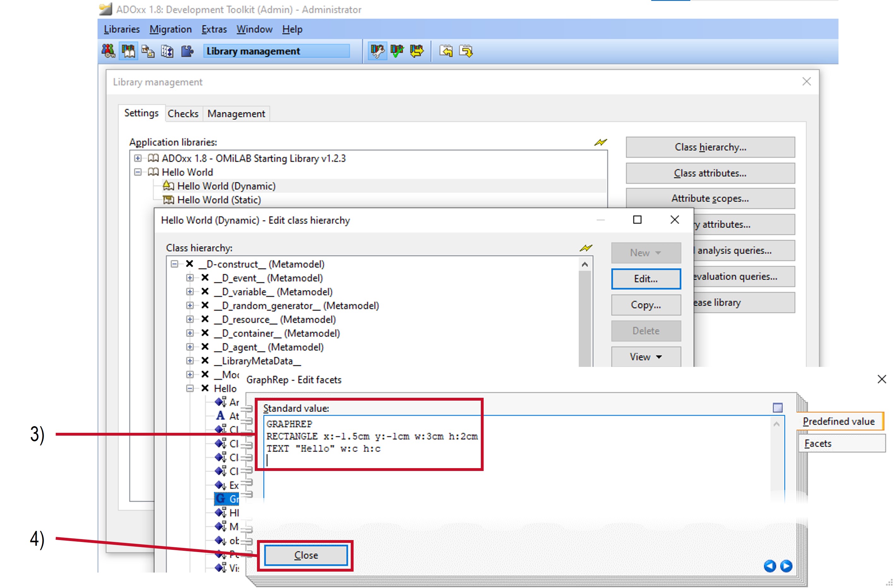Click the library Settings wrench icon

377,51
